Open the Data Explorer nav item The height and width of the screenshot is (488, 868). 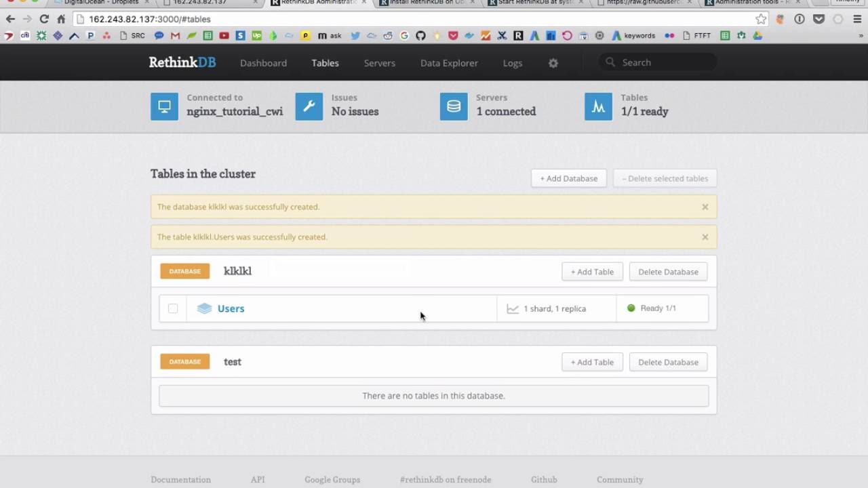pos(449,63)
